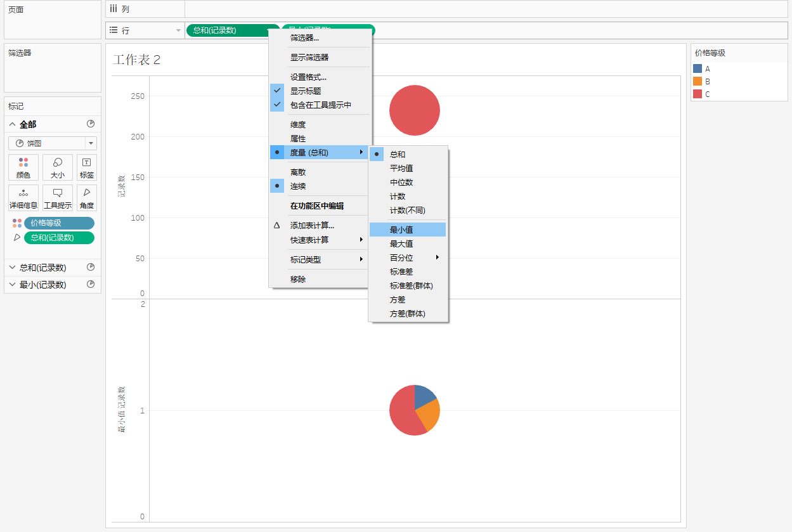Click pie icon beside 总和(记录数) marks row
The height and width of the screenshot is (532, 792).
91,268
